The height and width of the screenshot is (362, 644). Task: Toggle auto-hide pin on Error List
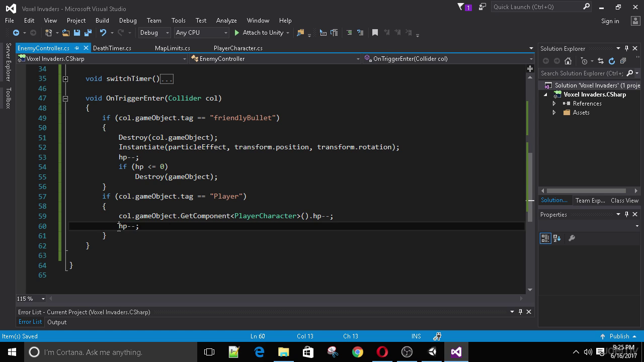520,312
